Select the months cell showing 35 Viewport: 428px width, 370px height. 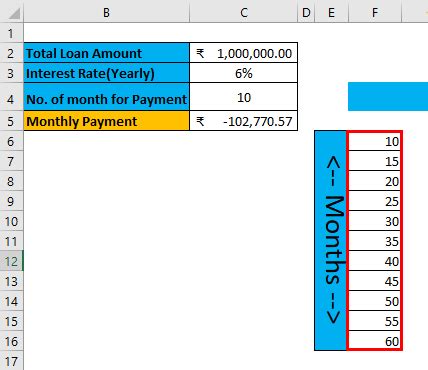pyautogui.click(x=375, y=241)
